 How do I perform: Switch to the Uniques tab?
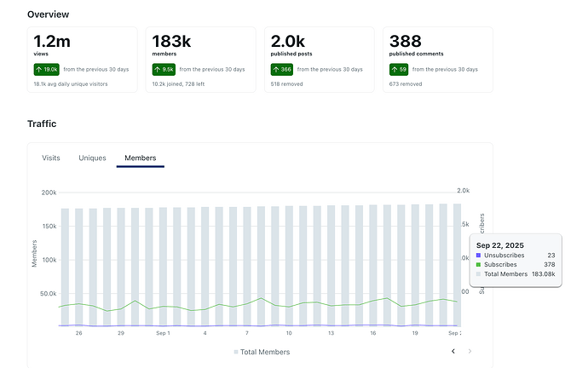[x=92, y=158]
